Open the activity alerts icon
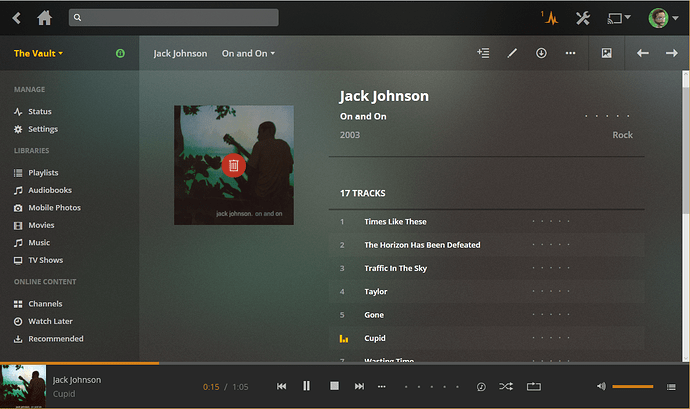This screenshot has width=690, height=409. point(550,18)
